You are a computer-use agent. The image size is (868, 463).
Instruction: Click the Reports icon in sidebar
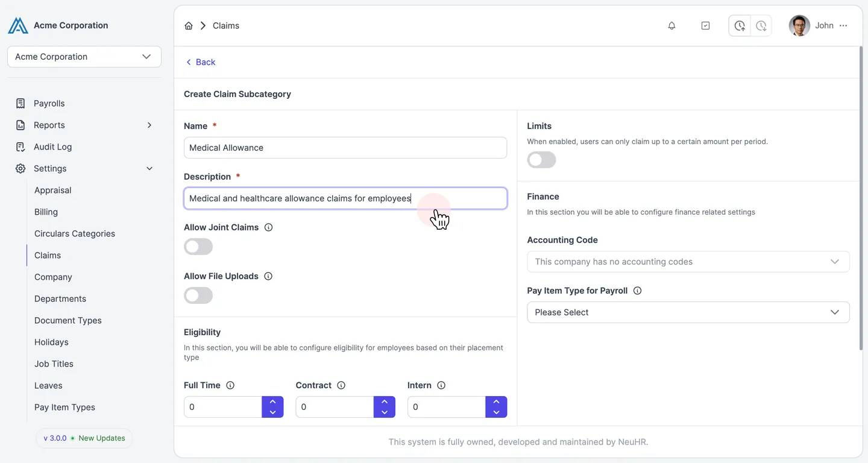click(x=20, y=125)
